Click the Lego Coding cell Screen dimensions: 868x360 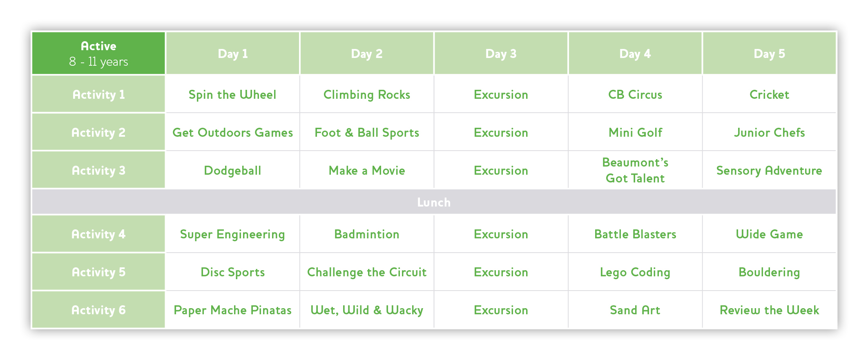pos(635,272)
